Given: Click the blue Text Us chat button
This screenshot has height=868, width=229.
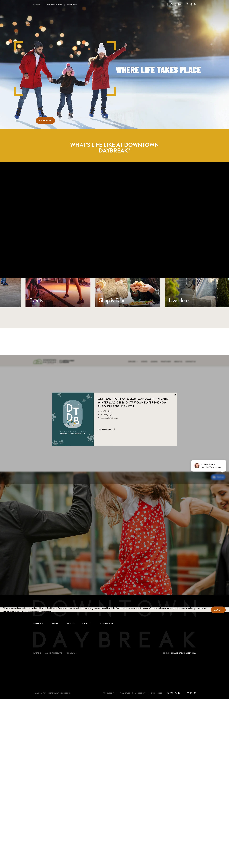Looking at the screenshot, I should [x=218, y=477].
